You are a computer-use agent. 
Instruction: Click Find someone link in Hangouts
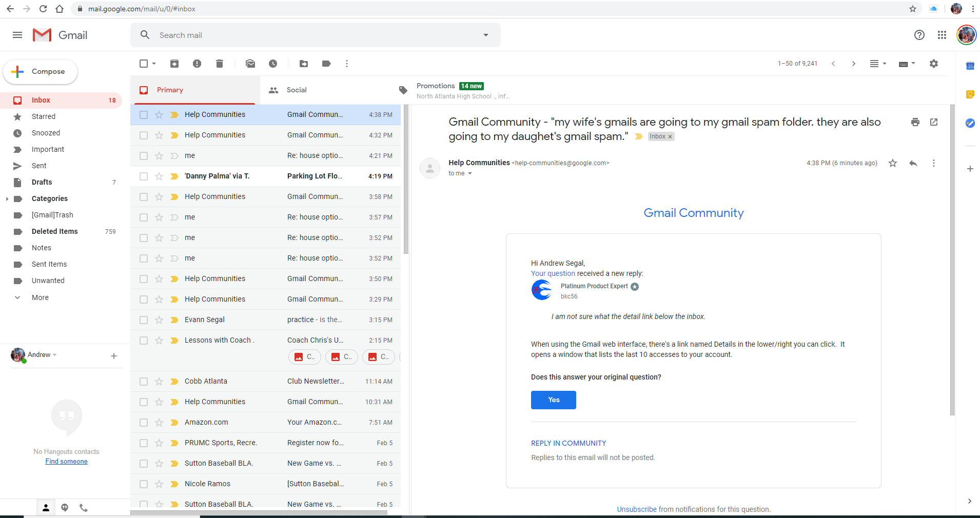pyautogui.click(x=66, y=462)
